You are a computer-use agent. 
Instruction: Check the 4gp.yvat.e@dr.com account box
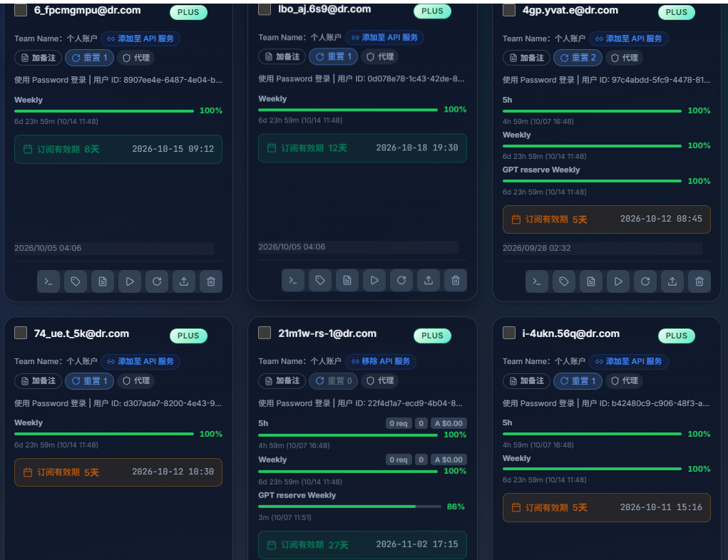click(x=509, y=10)
